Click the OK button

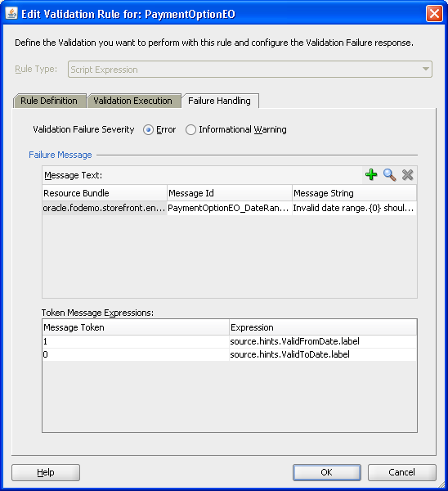click(x=327, y=472)
